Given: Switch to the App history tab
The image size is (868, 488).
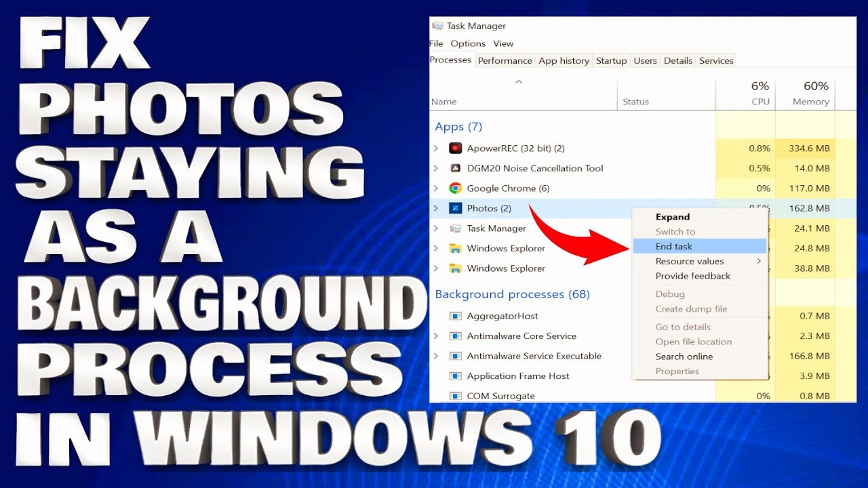Looking at the screenshot, I should pyautogui.click(x=564, y=60).
